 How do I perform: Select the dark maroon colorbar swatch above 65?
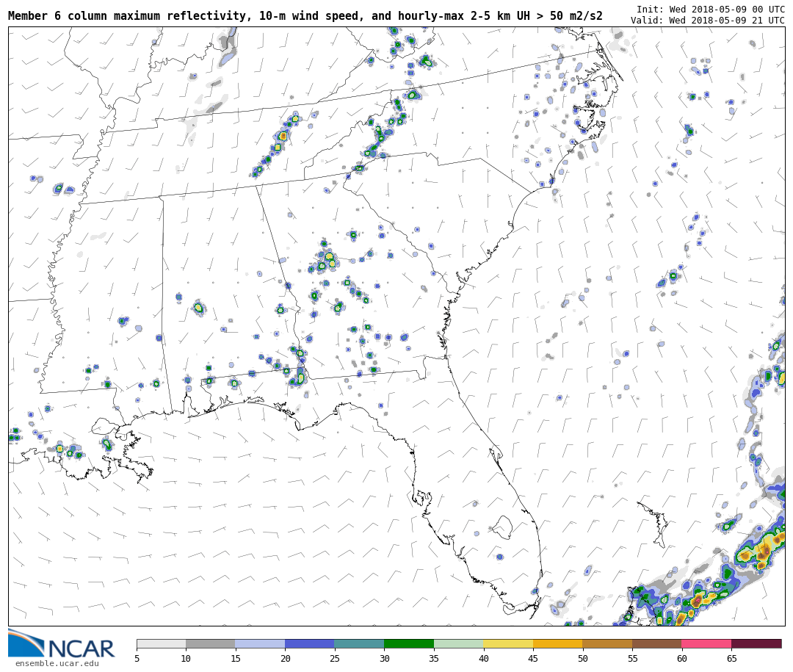point(756,644)
